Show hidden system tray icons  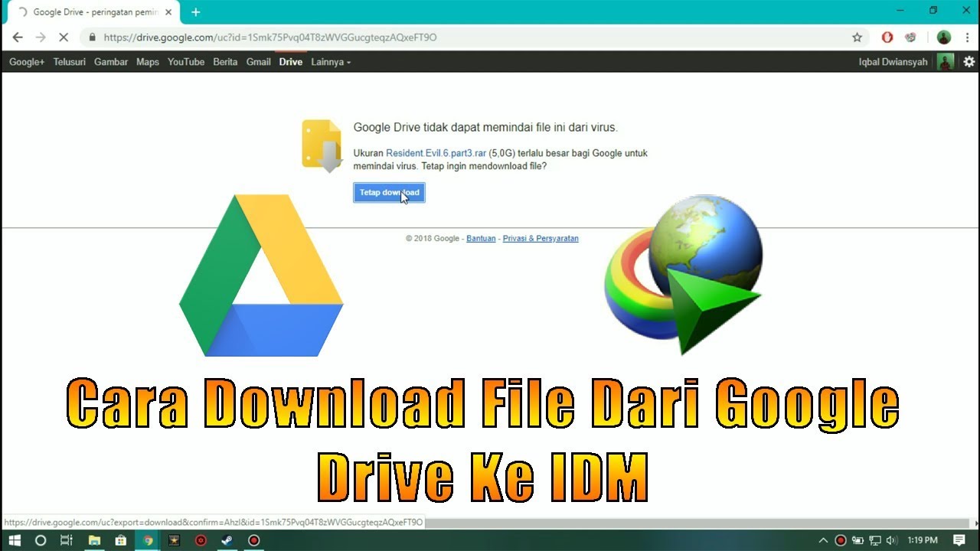coord(823,540)
